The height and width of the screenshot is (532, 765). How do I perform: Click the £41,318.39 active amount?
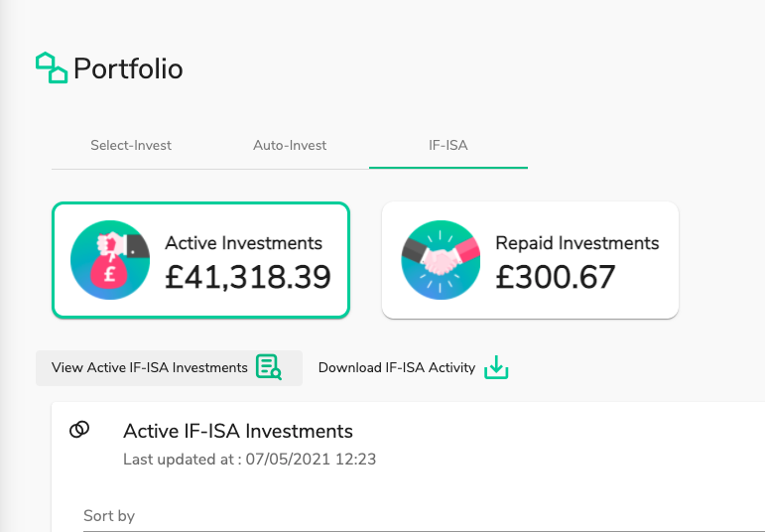click(x=248, y=277)
